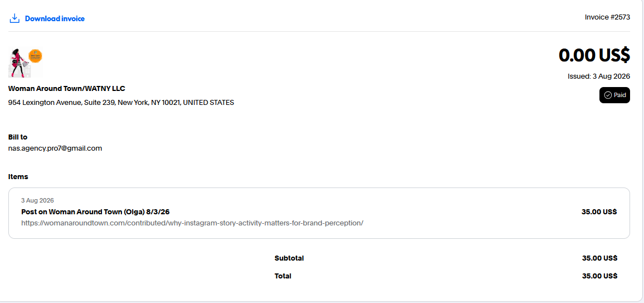Click the nas.agency.pro7@gmail.com email
Image resolution: width=644 pixels, height=303 pixels.
(55, 148)
